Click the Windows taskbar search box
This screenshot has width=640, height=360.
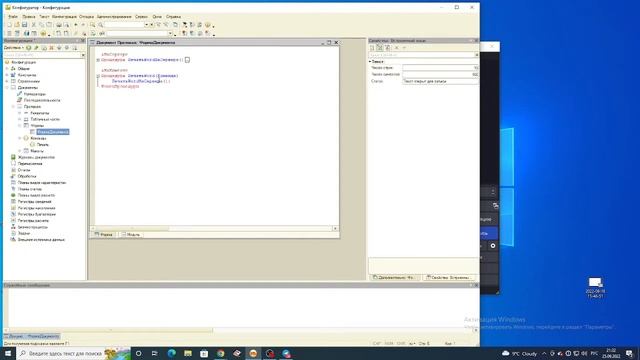tap(73, 353)
